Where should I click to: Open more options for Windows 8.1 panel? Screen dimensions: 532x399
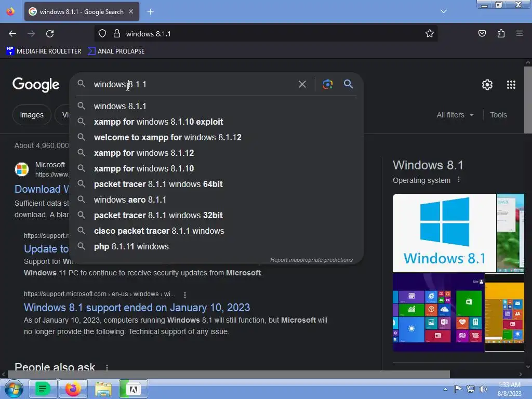(459, 179)
